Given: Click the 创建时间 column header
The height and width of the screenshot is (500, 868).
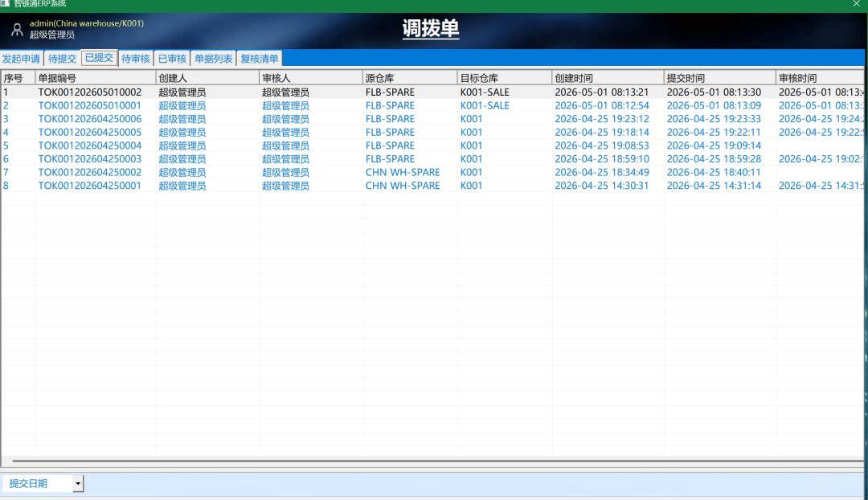Looking at the screenshot, I should pyautogui.click(x=608, y=78).
